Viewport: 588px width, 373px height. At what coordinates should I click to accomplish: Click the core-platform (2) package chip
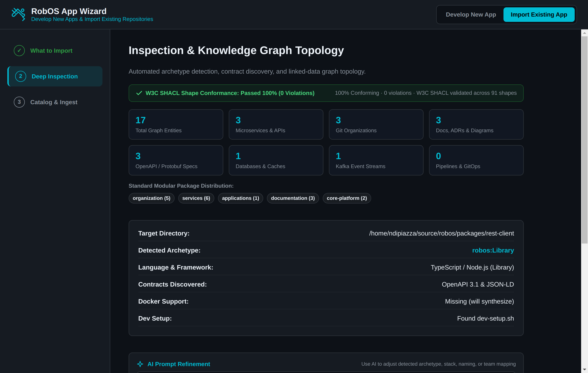(347, 198)
